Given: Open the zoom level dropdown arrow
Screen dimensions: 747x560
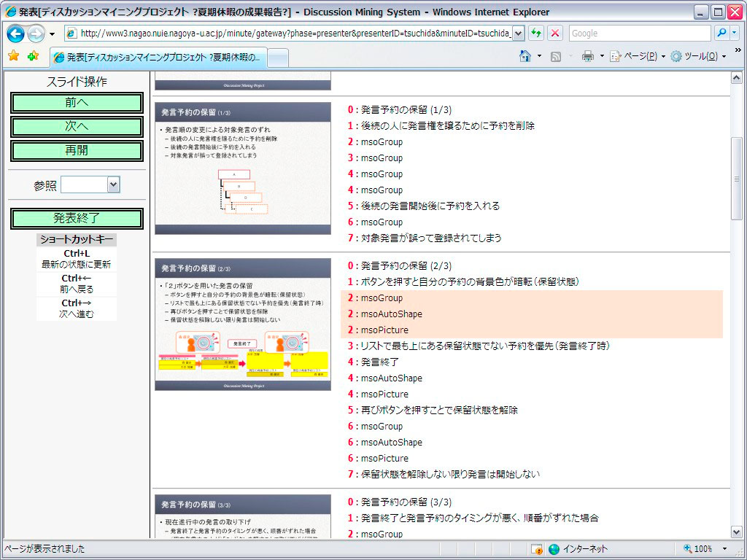Looking at the screenshot, I should [724, 549].
